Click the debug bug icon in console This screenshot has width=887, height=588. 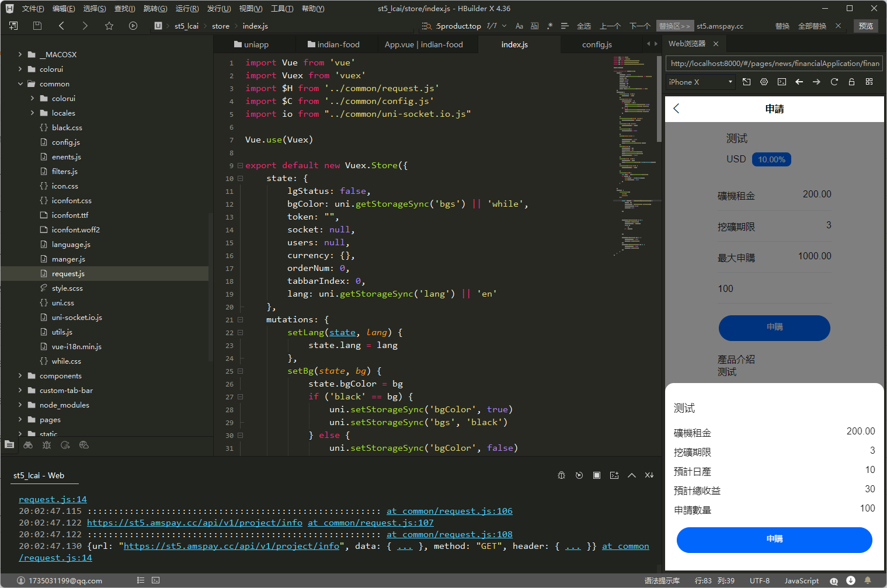(x=561, y=475)
